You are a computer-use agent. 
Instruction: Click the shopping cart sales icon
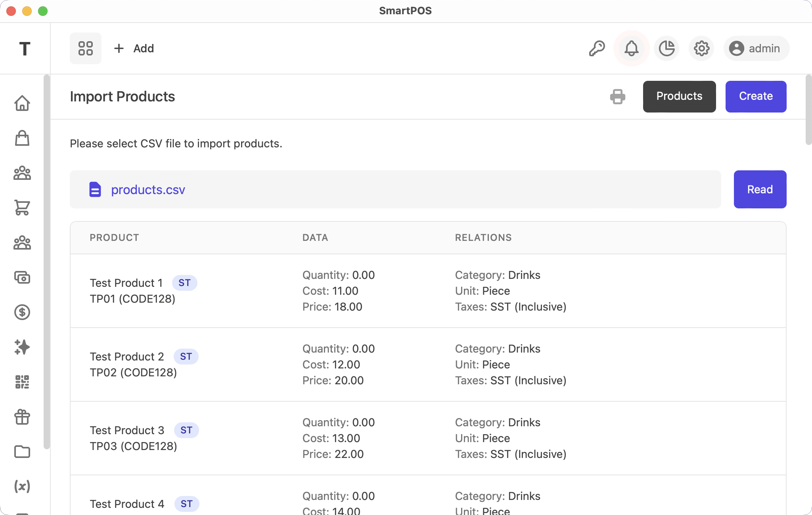pos(23,208)
